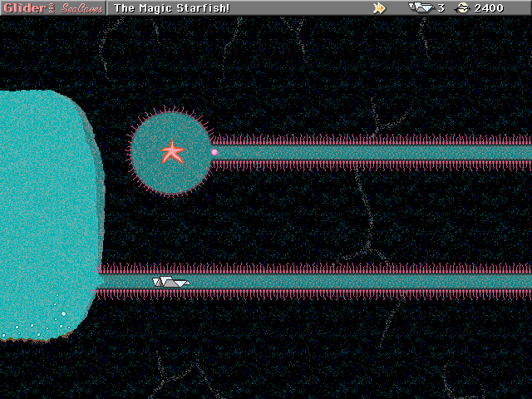Click the pink spikes atop the lower tunnel
The width and height of the screenshot is (532, 399).
[x=332, y=268]
